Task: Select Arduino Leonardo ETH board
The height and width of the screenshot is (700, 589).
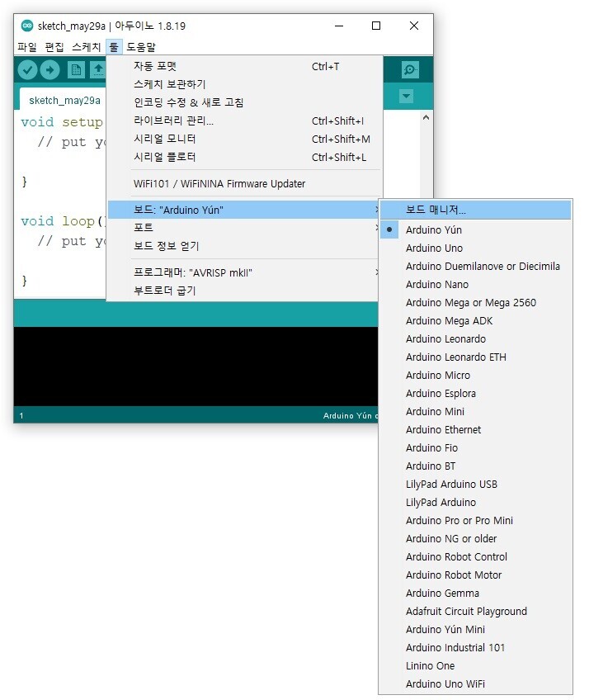Action: [476, 357]
